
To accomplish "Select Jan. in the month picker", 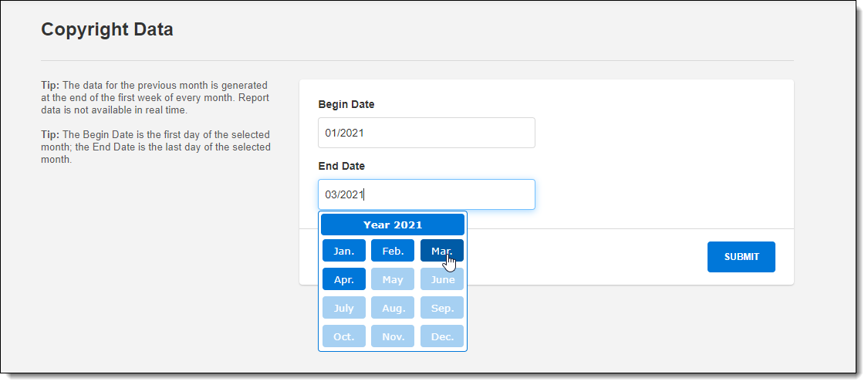I will pyautogui.click(x=344, y=251).
